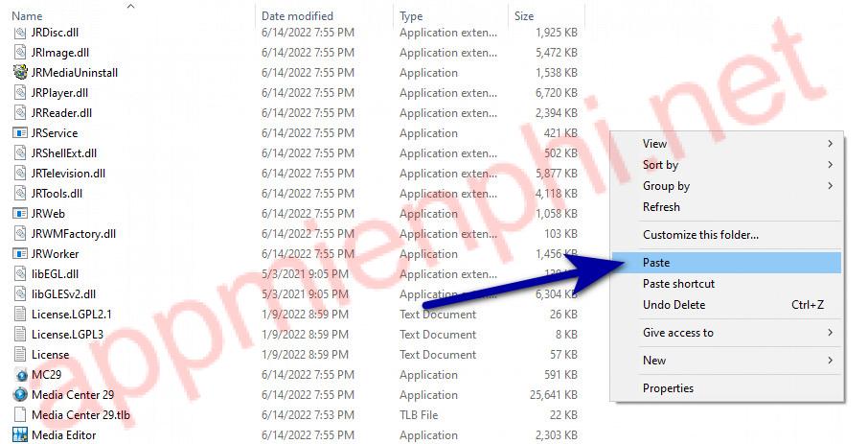Click the 5/3/2021 9:05 PM date of libEGL.dll
Image resolution: width=868 pixels, height=444 pixels.
pos(305,274)
